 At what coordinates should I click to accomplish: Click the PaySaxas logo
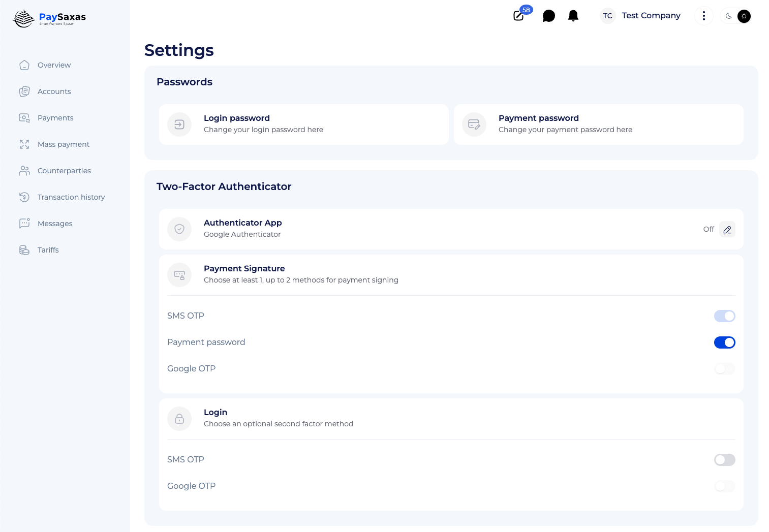49,18
